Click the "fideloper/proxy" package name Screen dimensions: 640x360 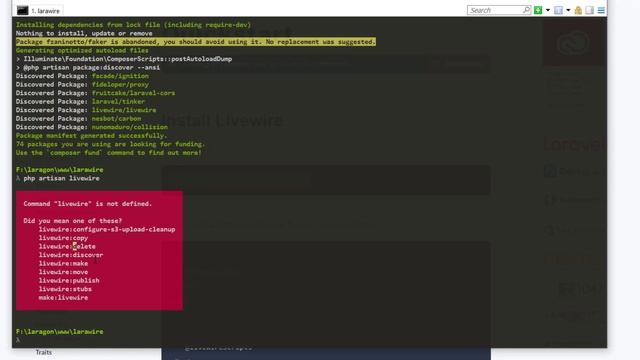[120, 84]
